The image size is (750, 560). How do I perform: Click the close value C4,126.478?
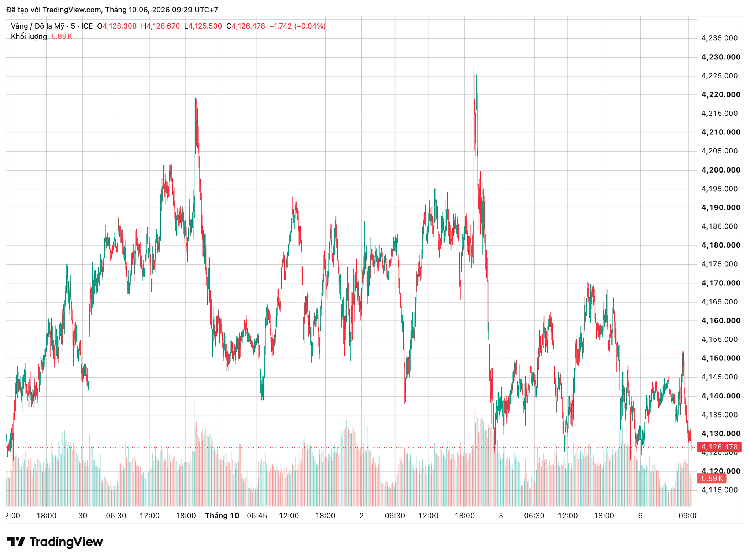coord(246,26)
